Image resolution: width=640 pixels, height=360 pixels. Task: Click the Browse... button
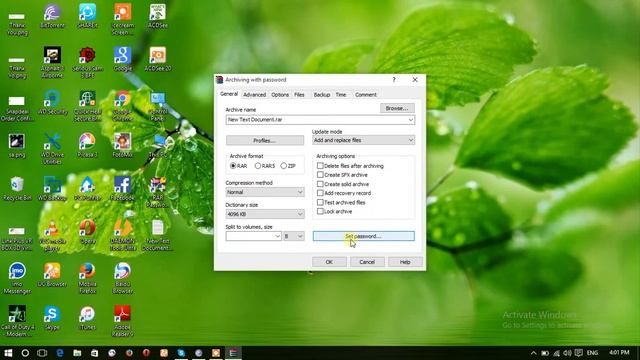[397, 108]
